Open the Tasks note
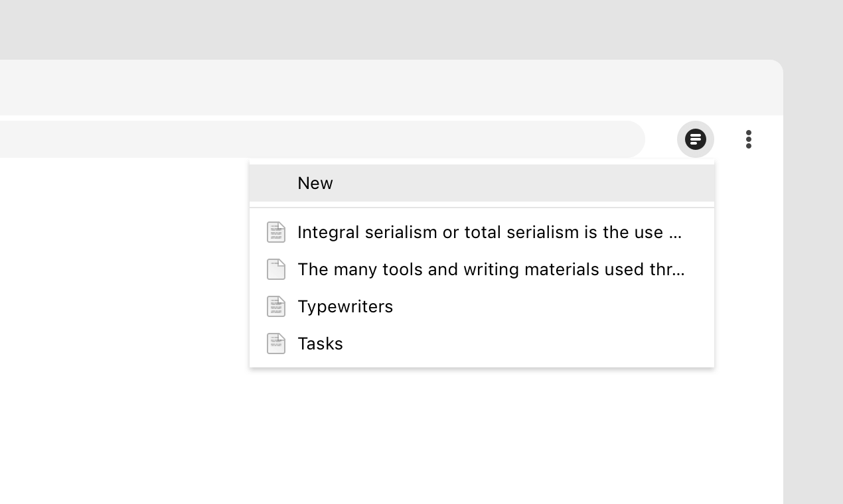Image resolution: width=843 pixels, height=504 pixels. [482, 344]
